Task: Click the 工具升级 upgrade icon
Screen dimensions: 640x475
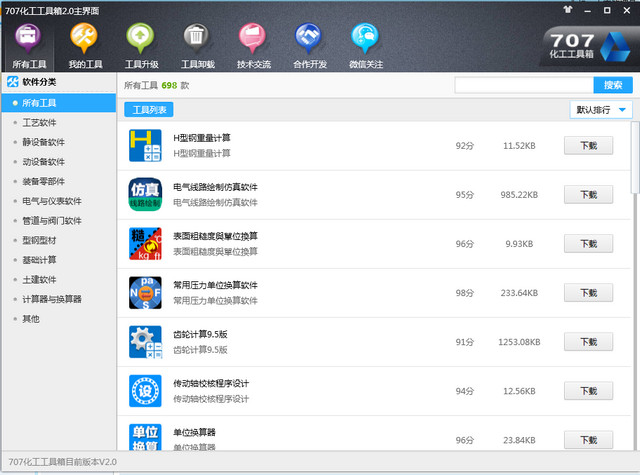Action: 140,38
